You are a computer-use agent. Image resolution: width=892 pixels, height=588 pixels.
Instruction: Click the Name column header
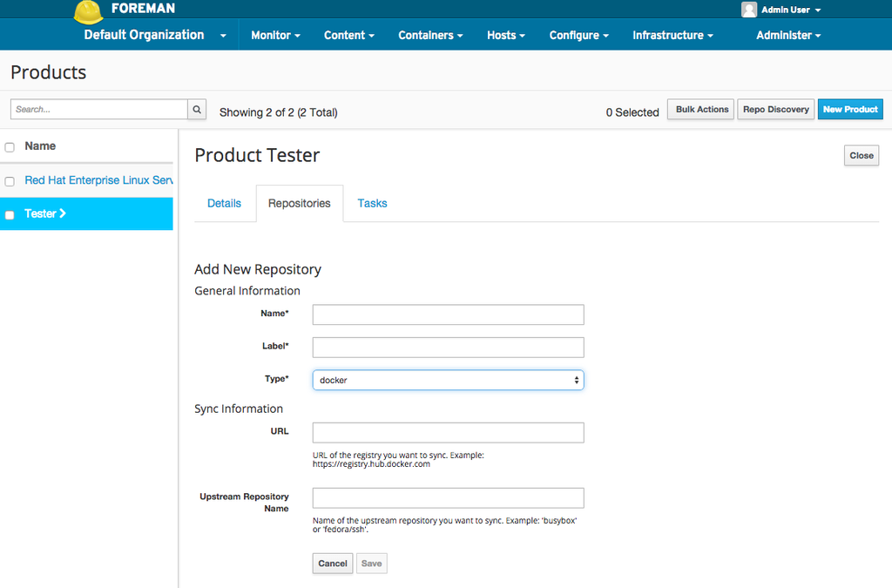click(40, 146)
